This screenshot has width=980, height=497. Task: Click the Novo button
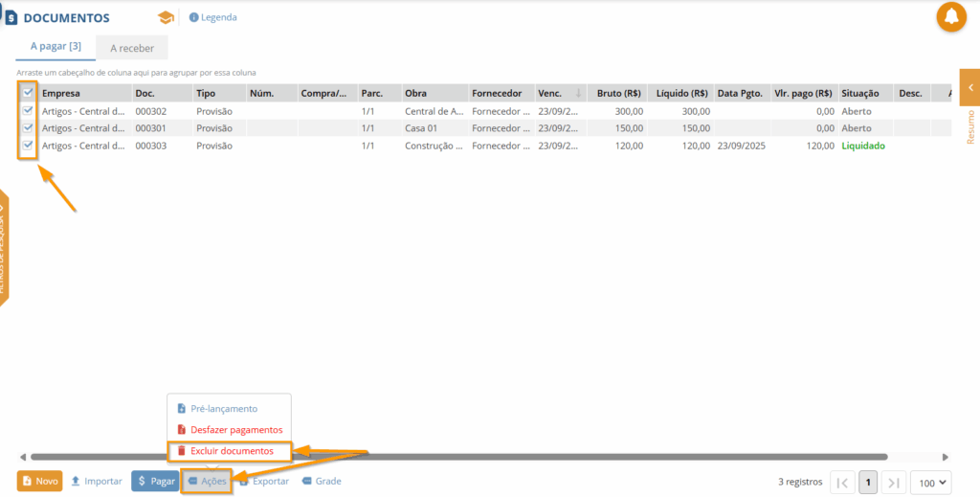pyautogui.click(x=40, y=481)
